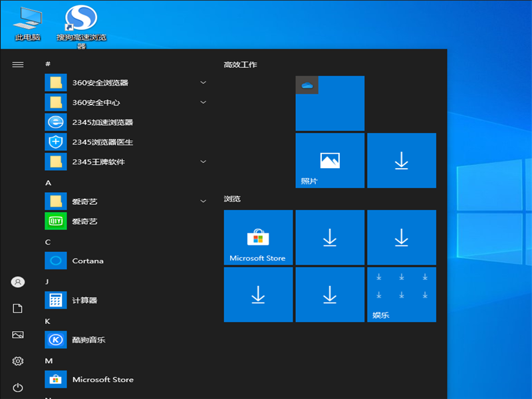Expand the 2345王牌软件 group
The width and height of the screenshot is (532, 399).
point(203,162)
